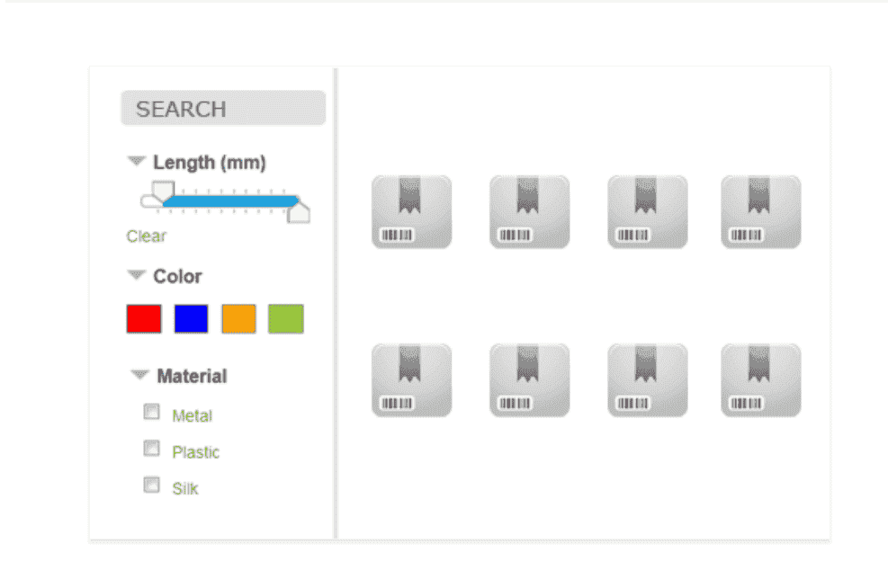Pick the last product box in bottom row
Viewport: 888px width, 588px height.
[760, 380]
